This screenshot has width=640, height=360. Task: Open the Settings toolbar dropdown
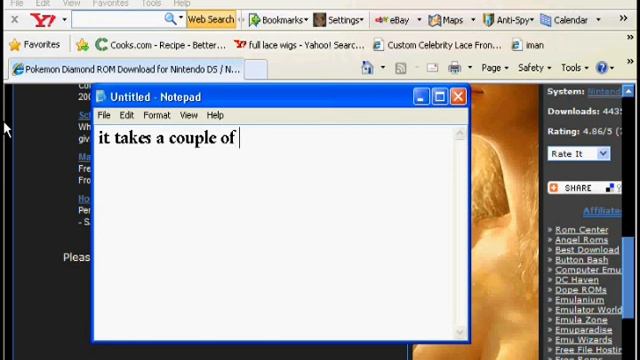tap(338, 20)
